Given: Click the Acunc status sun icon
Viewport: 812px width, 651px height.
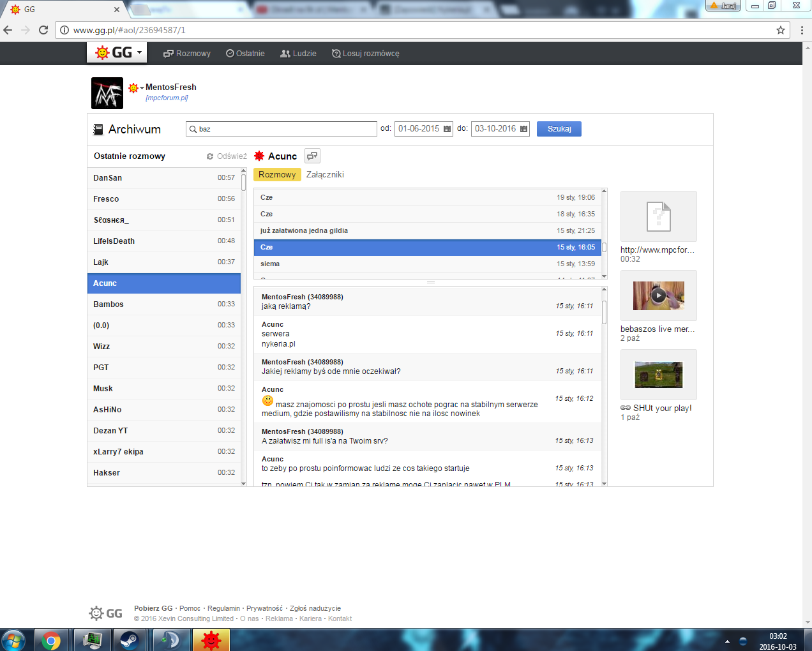Looking at the screenshot, I should [259, 156].
